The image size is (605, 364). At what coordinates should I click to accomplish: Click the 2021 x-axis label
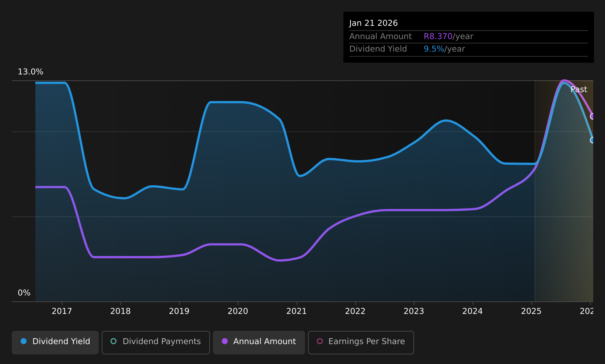pos(297,311)
